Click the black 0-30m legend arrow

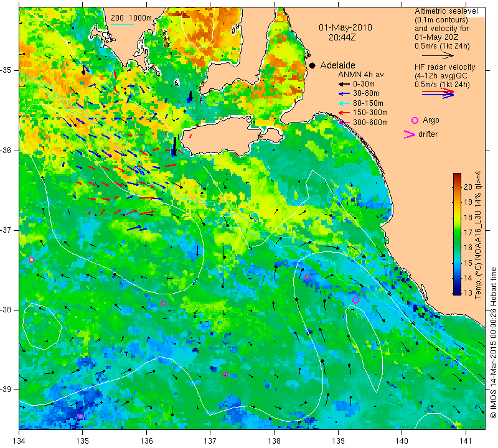click(344, 84)
